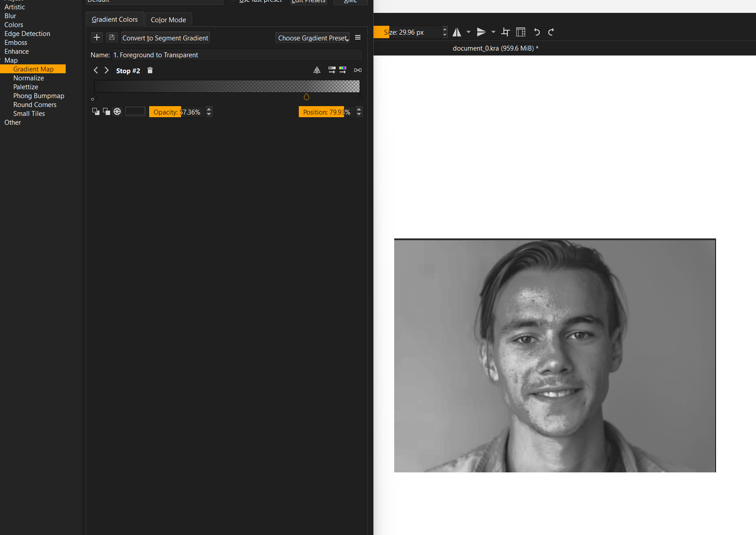Collapse the Map filter category
This screenshot has width=756, height=535.
11,60
